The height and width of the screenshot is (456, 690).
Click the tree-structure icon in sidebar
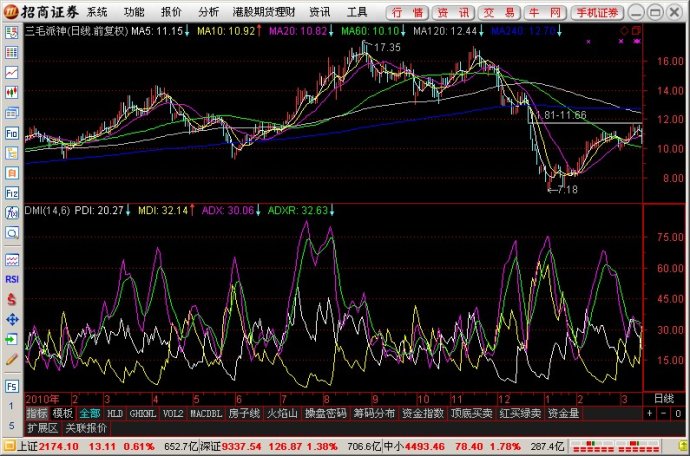[11, 153]
